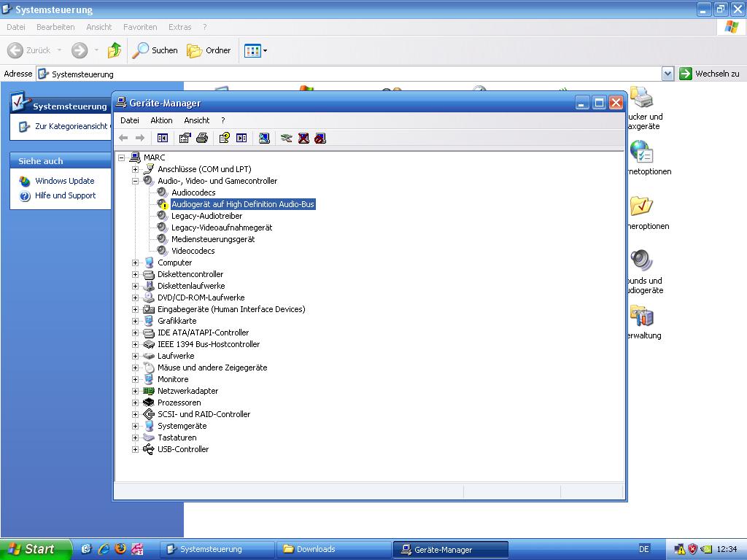Expand Netzwerkadapter category
This screenshot has height=560, width=747.
point(135,391)
